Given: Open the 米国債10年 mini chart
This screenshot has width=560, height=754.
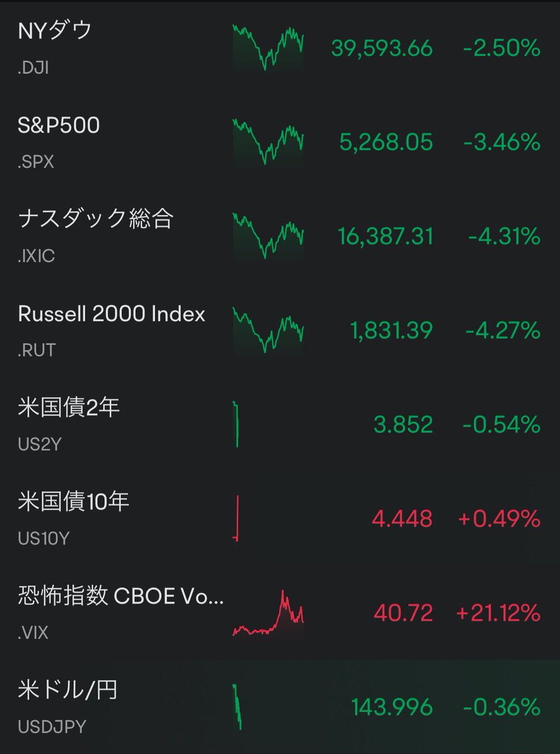Looking at the screenshot, I should (x=236, y=519).
